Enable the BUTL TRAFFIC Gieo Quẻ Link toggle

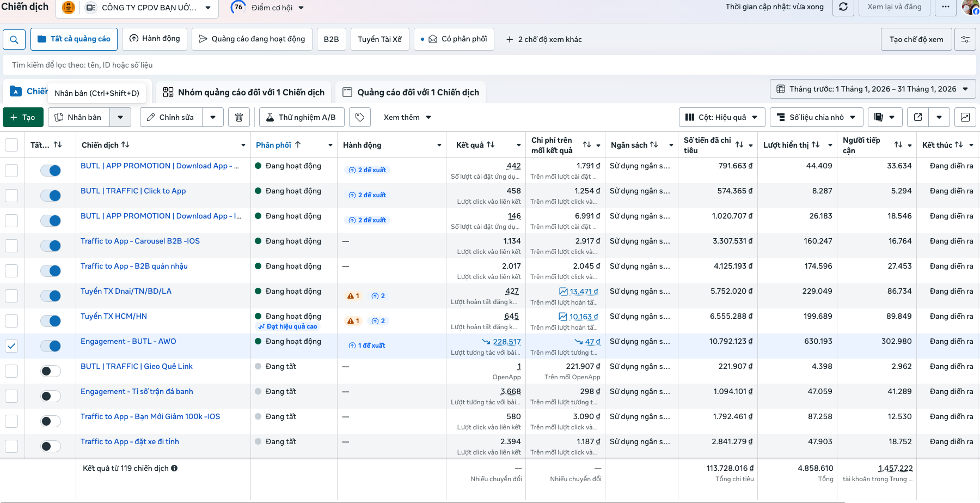pos(51,371)
